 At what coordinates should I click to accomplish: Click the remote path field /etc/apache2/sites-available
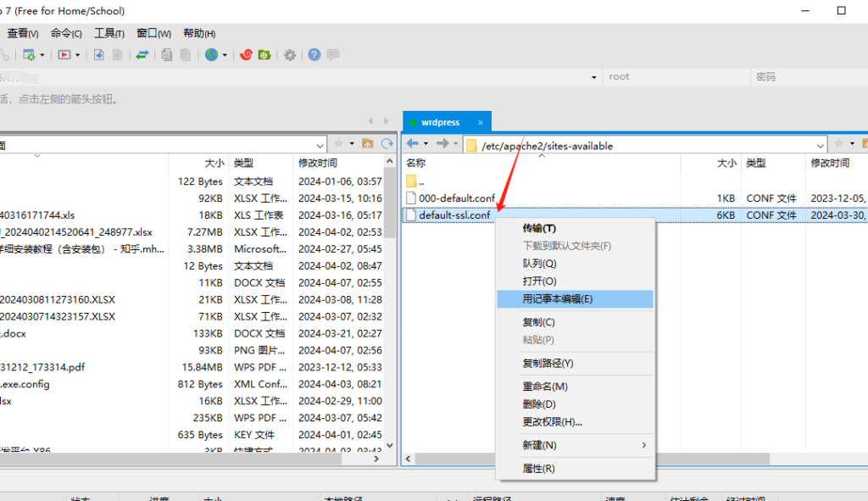point(645,146)
